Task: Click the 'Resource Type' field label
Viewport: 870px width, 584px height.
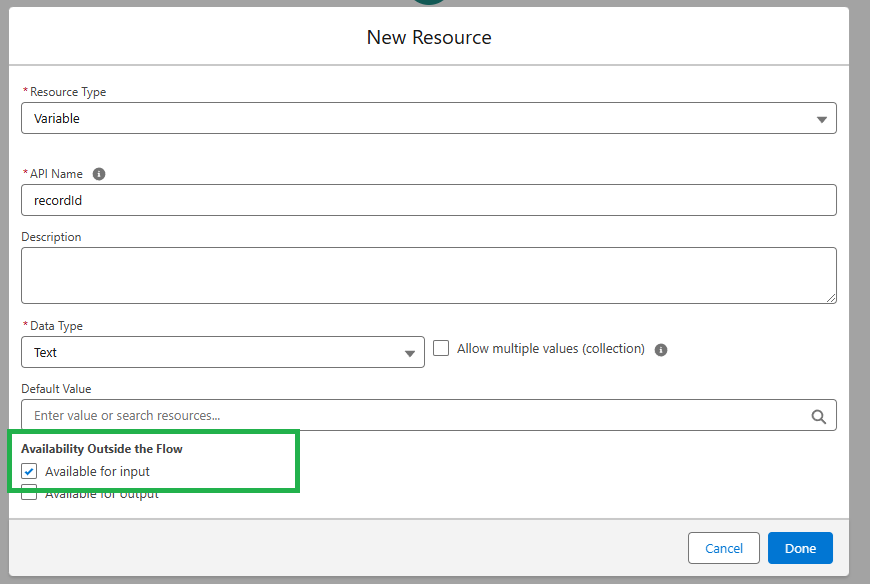Action: (x=68, y=92)
